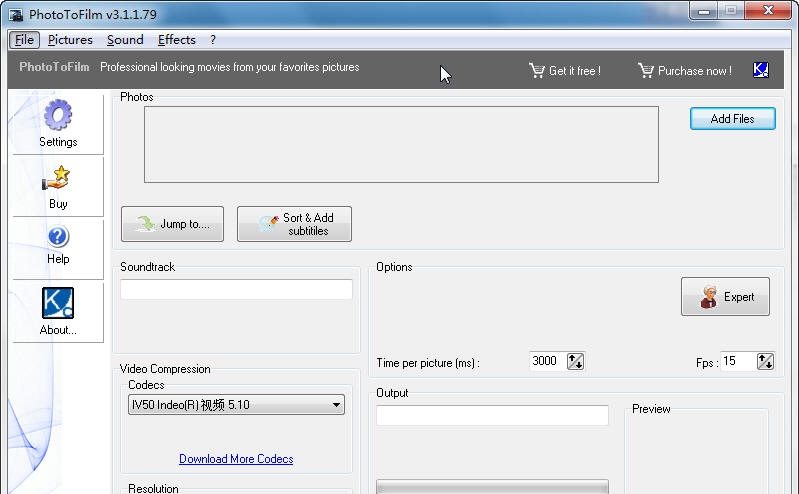The image size is (799, 494).
Task: Click the Fps value field
Action: (x=738, y=361)
